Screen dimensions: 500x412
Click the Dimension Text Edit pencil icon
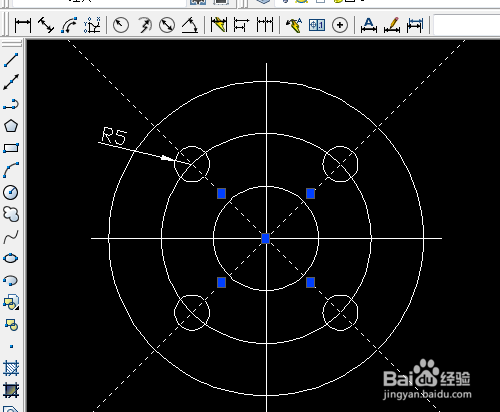coord(392,25)
